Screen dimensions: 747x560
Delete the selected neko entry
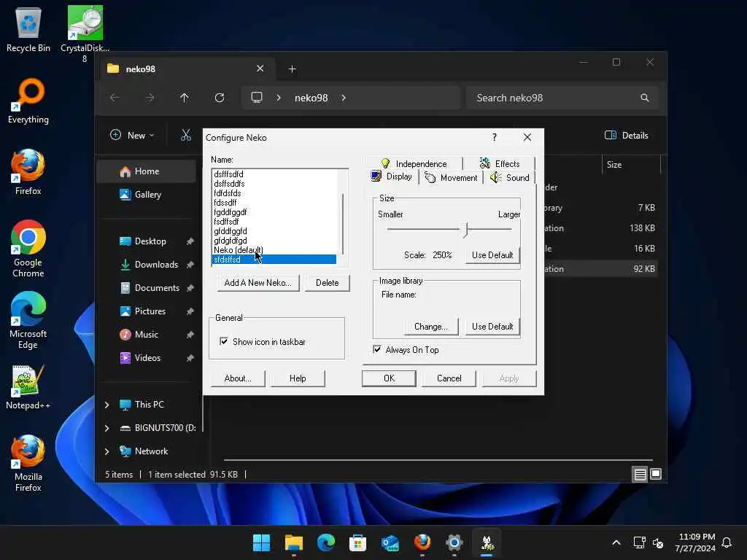pos(328,282)
